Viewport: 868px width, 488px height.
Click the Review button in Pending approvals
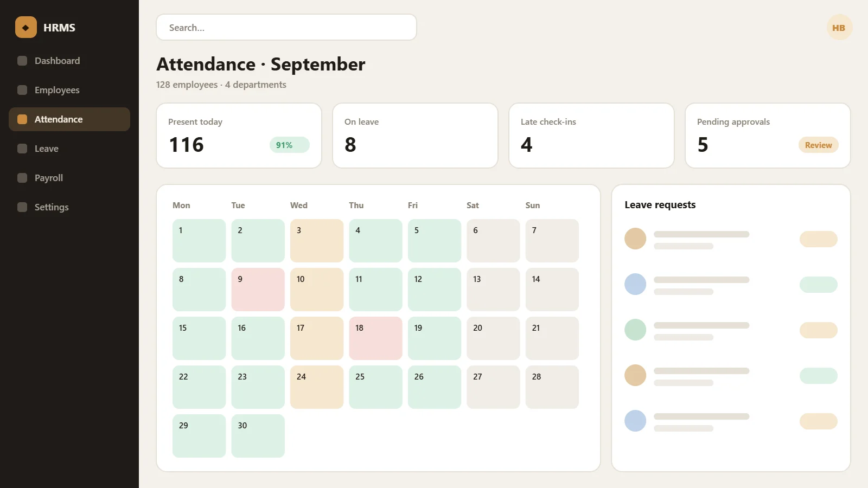[x=818, y=145]
